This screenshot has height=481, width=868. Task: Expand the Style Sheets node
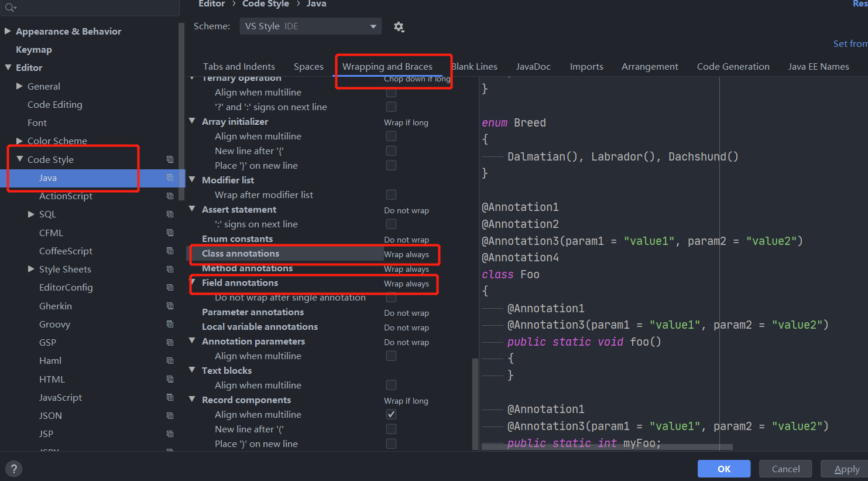click(31, 269)
